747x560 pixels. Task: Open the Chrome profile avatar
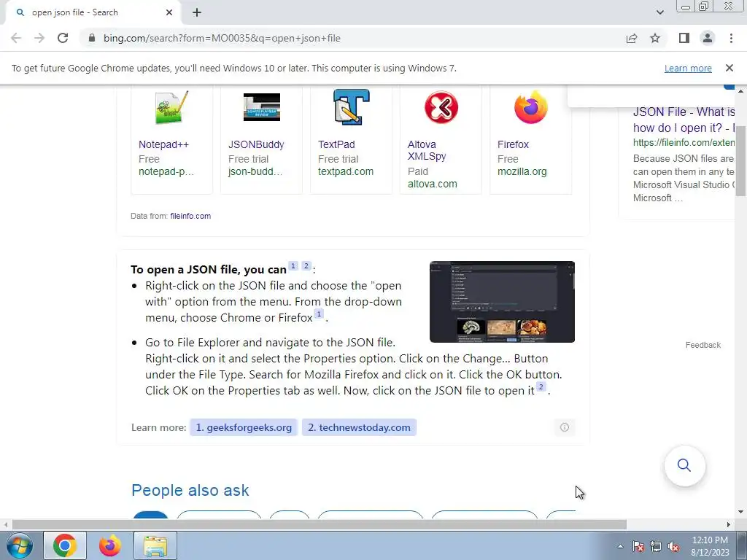[x=708, y=38]
